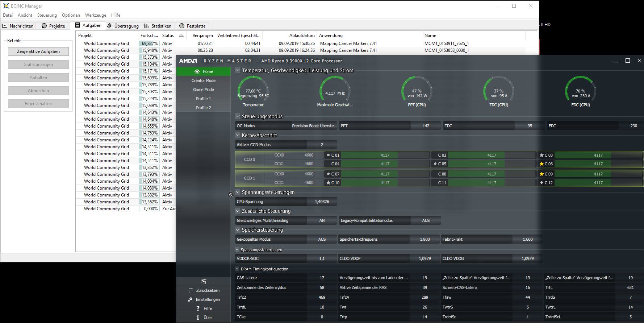The image size is (644, 323).
Task: Collapse the Zusätzliche Steuerung section
Action: (x=238, y=211)
